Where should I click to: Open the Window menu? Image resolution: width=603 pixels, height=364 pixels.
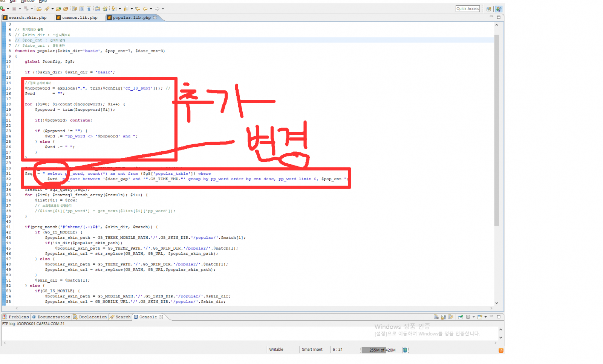pyautogui.click(x=28, y=1)
